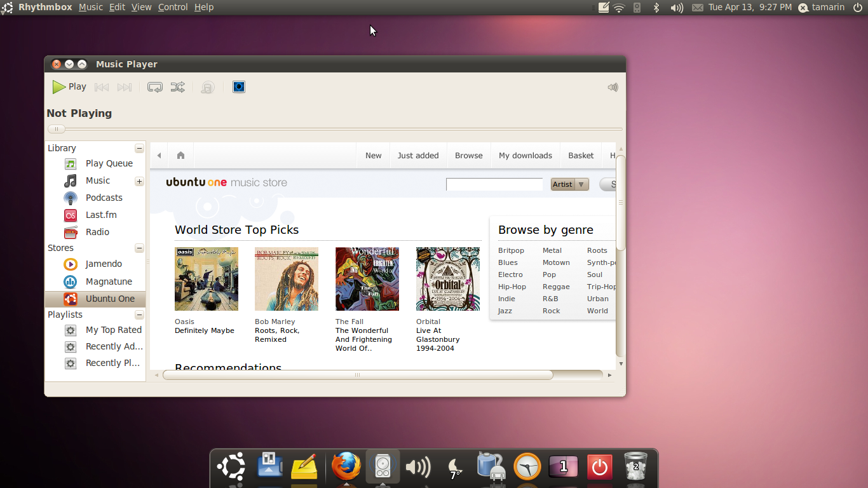Click the Radio icon in sidebar
Screen dimensions: 868x488
coord(71,232)
